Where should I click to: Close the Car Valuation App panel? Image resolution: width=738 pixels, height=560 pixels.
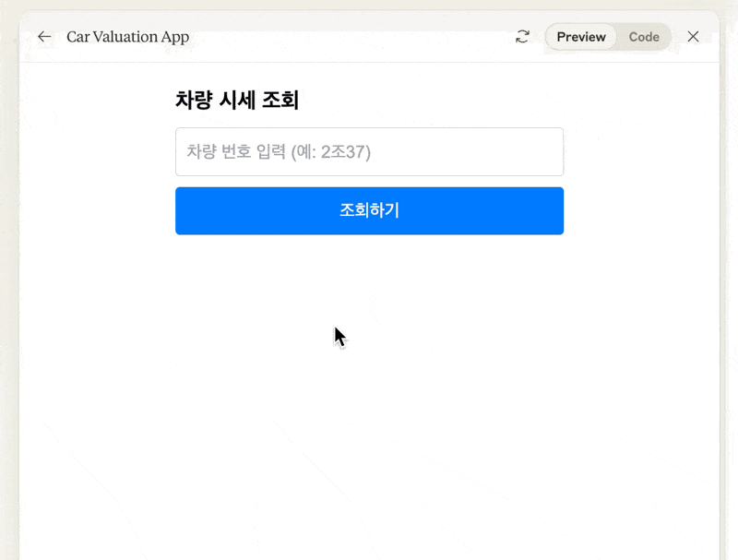(x=693, y=37)
